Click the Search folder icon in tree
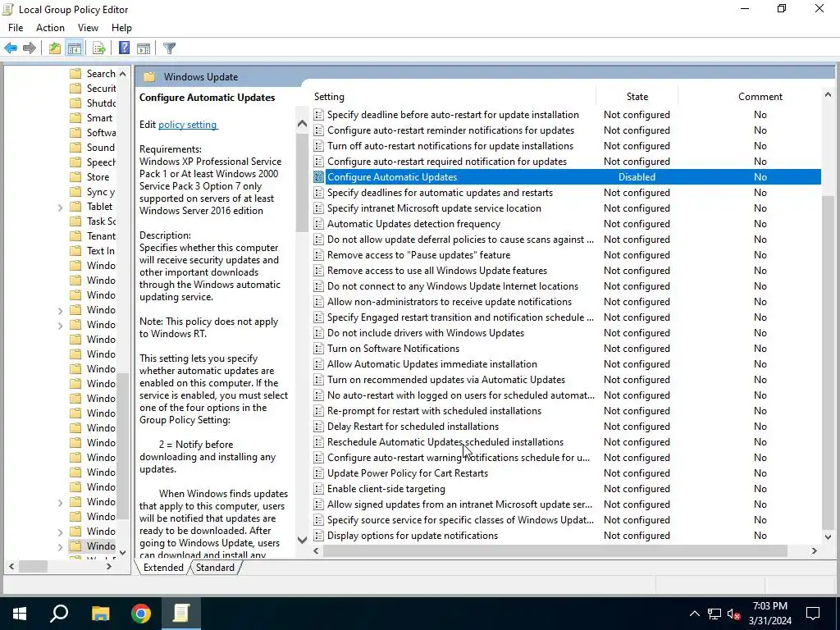Viewport: 840px width, 630px height. (x=75, y=73)
